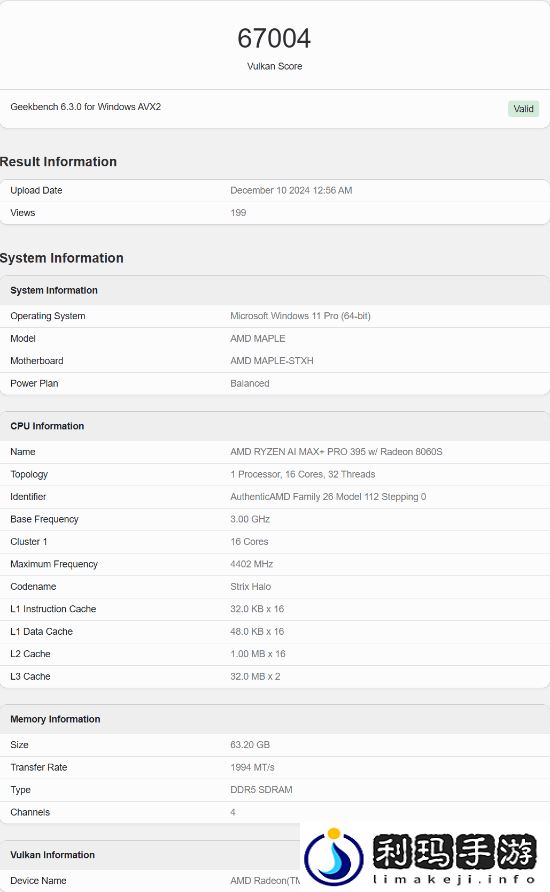Click L1 Instruction Cache value 32.0 KB x 16
The image size is (550, 892).
257,609
